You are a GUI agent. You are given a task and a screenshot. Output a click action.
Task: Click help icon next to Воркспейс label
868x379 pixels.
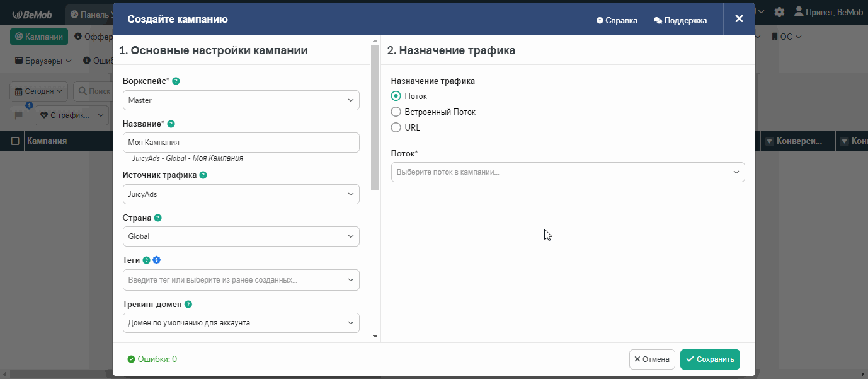[x=176, y=81]
